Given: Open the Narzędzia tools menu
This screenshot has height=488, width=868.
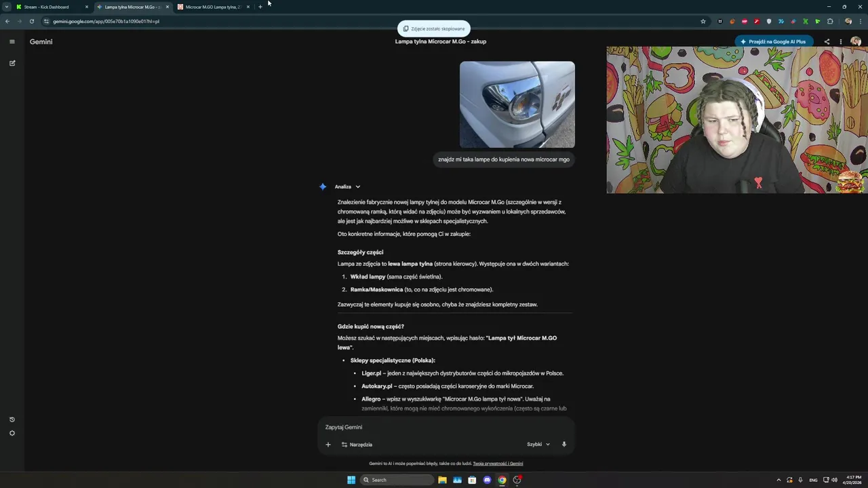Looking at the screenshot, I should [x=357, y=445].
